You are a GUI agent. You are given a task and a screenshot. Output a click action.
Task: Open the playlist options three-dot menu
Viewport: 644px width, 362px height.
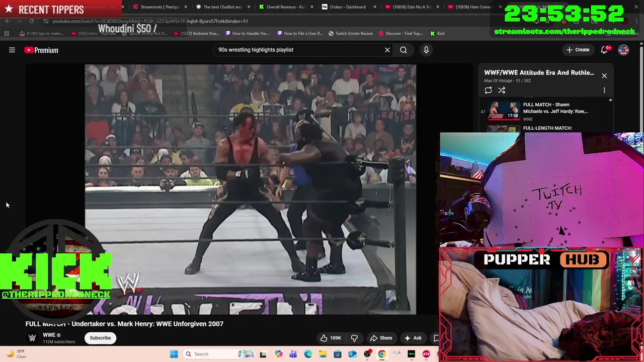604,90
